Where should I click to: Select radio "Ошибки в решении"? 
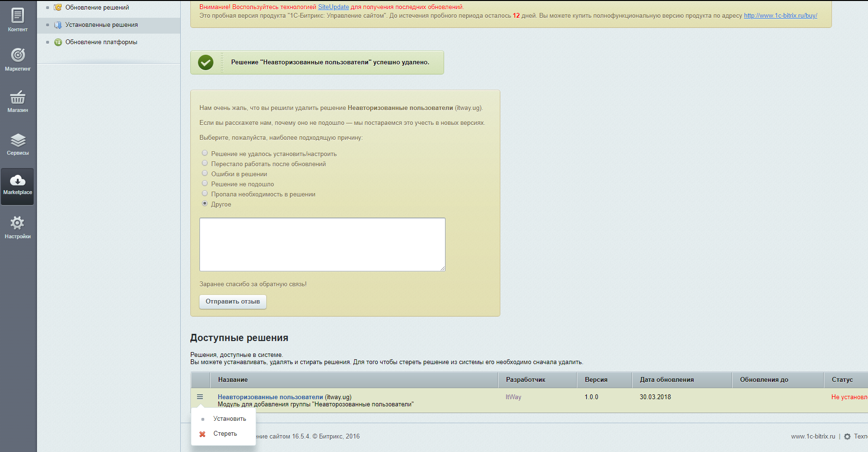point(205,173)
